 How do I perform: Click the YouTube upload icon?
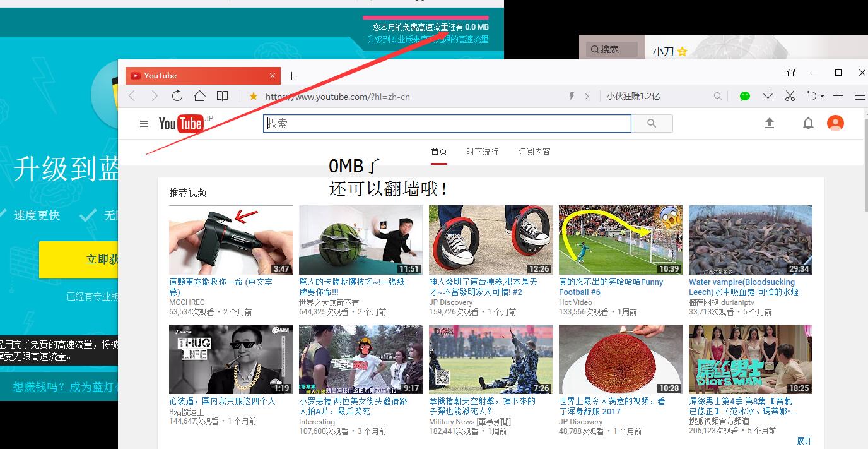pos(770,123)
